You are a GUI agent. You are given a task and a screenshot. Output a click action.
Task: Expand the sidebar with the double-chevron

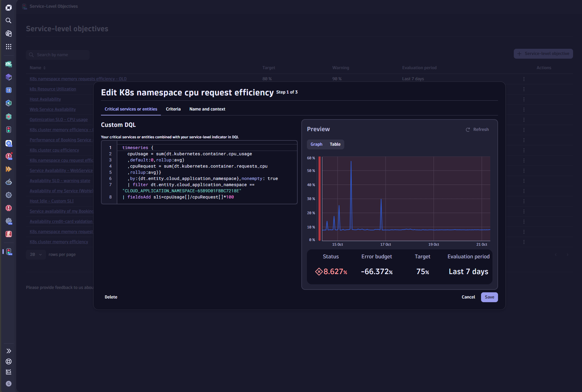(9, 351)
